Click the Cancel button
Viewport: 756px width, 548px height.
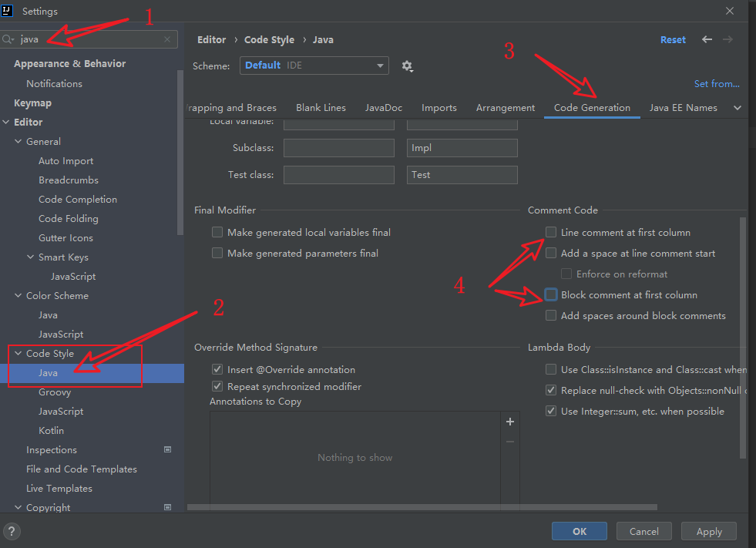[644, 531]
